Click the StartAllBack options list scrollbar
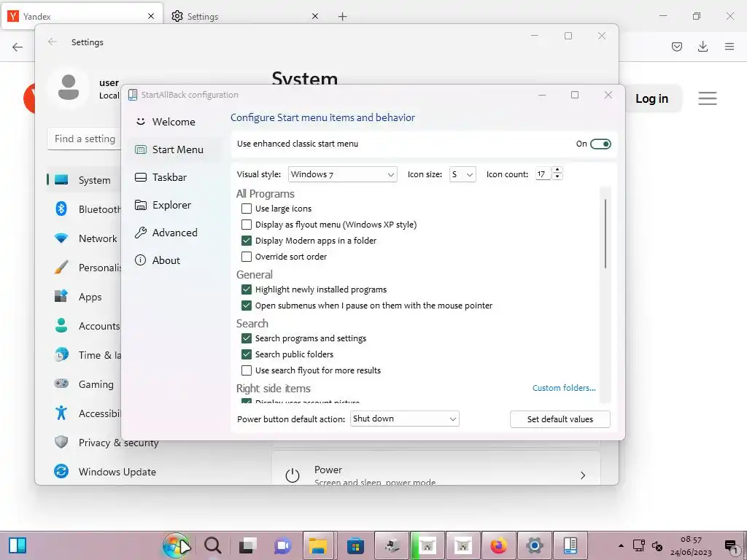The image size is (747, 560). (605, 233)
